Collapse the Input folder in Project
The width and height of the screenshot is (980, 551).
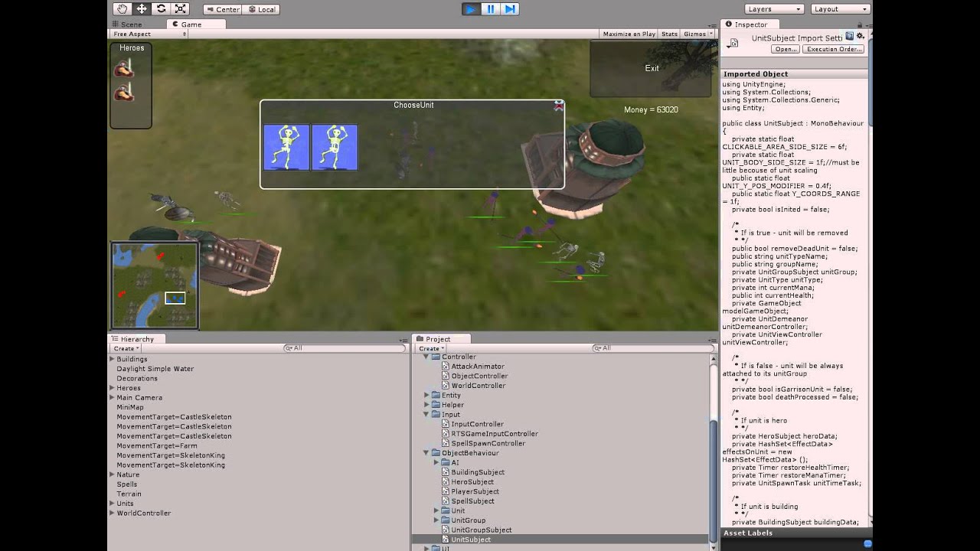(426, 414)
